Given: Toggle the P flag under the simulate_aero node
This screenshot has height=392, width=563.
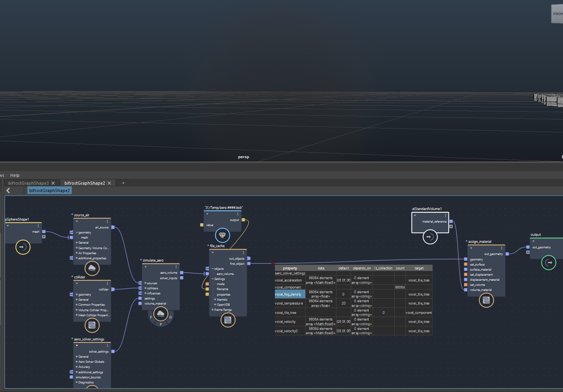Looking at the screenshot, I should click(x=161, y=324).
